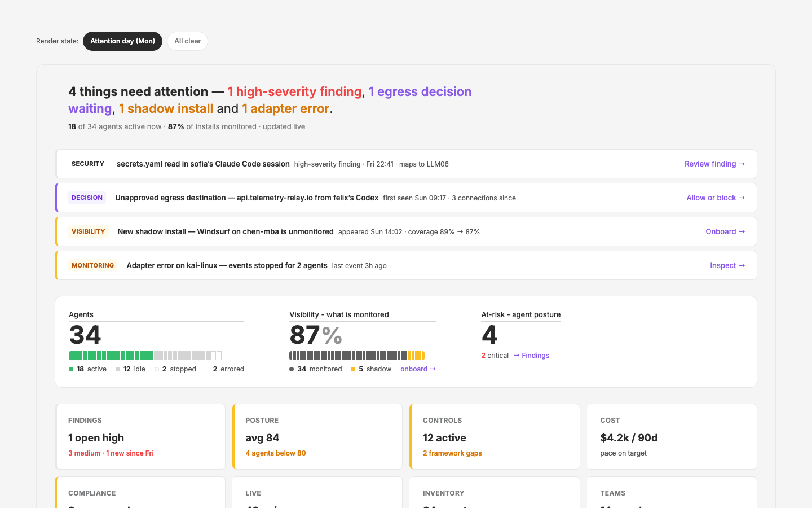Switch render state to All clear
The width and height of the screenshot is (812, 508).
(x=187, y=41)
